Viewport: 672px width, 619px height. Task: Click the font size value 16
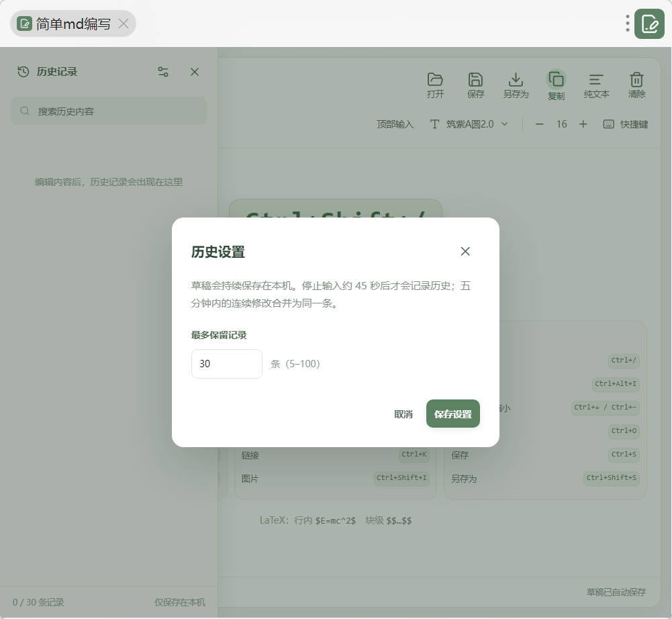561,124
